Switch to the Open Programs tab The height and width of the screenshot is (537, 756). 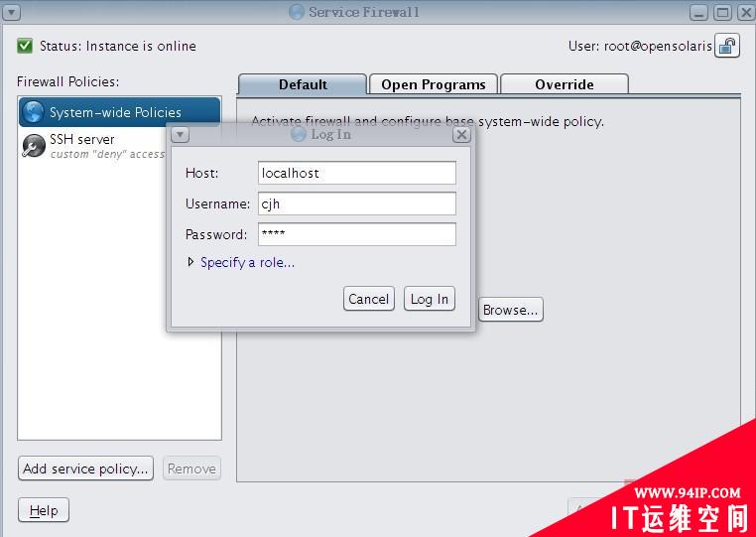point(433,84)
